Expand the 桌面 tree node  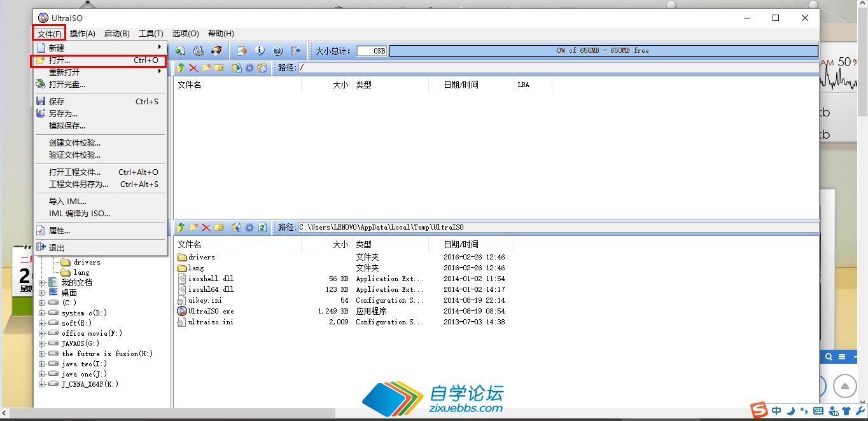42,293
